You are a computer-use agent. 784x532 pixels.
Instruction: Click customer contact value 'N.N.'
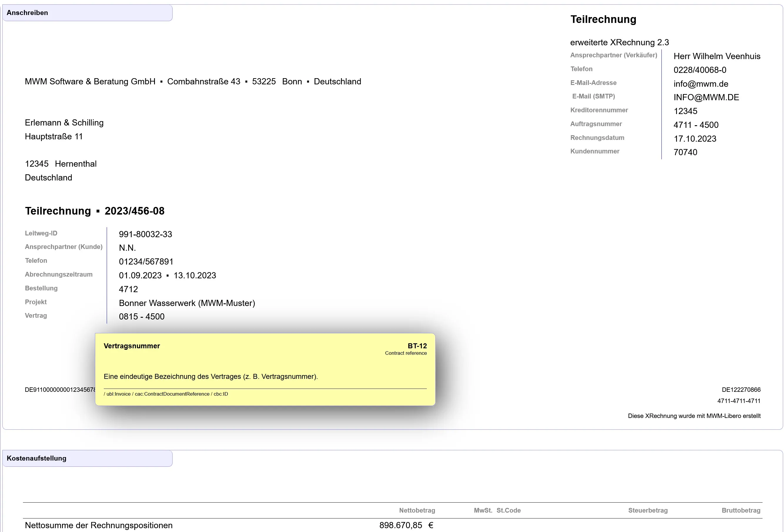[x=127, y=248]
